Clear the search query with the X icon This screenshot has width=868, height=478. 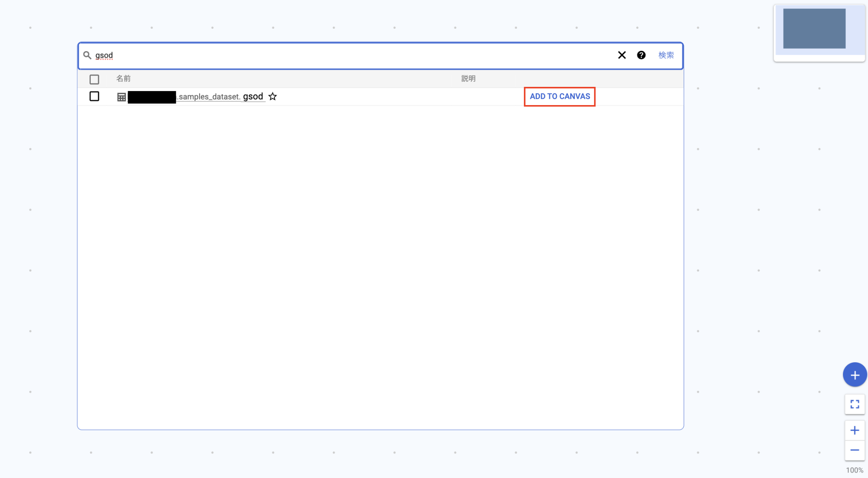pyautogui.click(x=622, y=55)
